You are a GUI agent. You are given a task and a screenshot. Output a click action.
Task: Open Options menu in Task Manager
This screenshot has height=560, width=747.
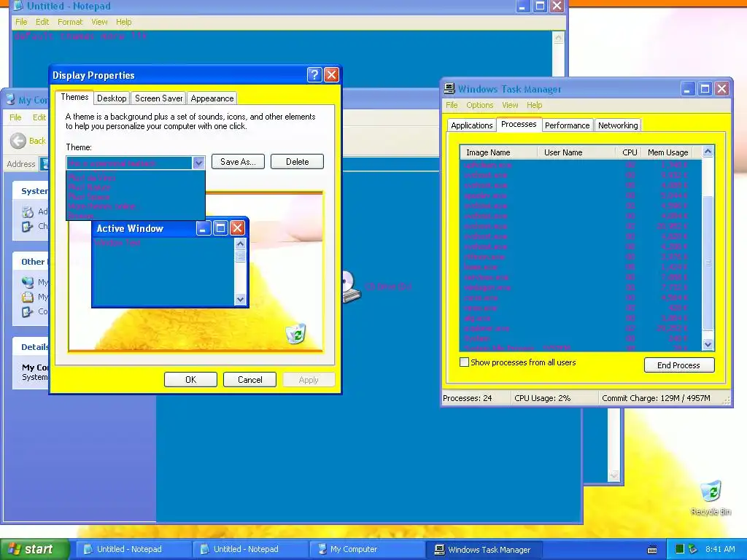(x=479, y=105)
